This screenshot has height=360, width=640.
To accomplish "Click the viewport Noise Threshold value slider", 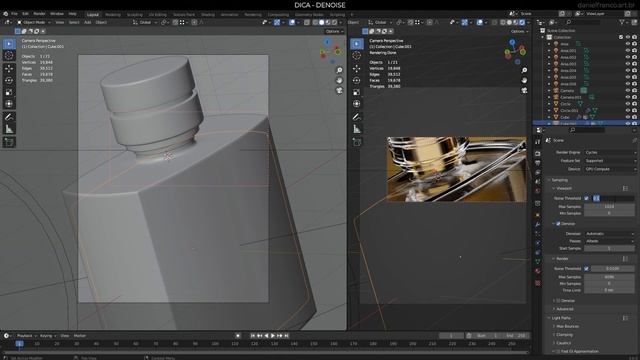I will (x=613, y=198).
